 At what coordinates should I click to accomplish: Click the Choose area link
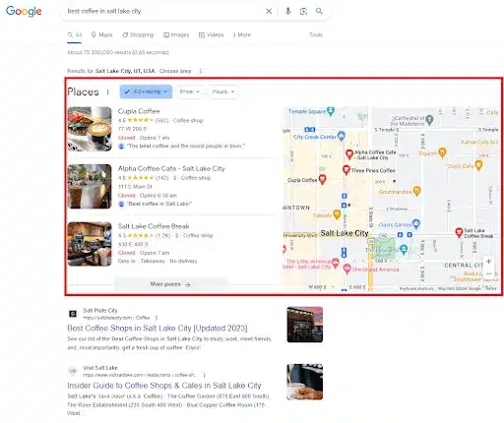click(175, 71)
